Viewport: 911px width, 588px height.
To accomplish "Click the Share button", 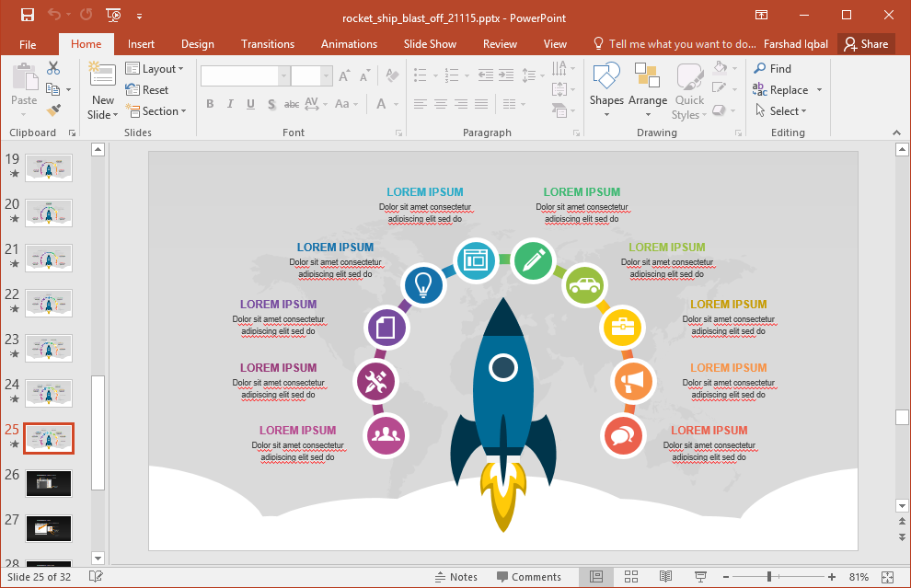I will pos(866,43).
